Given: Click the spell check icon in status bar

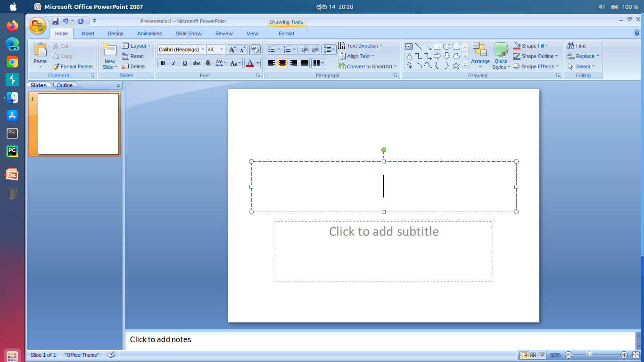Looking at the screenshot, I should (111, 355).
